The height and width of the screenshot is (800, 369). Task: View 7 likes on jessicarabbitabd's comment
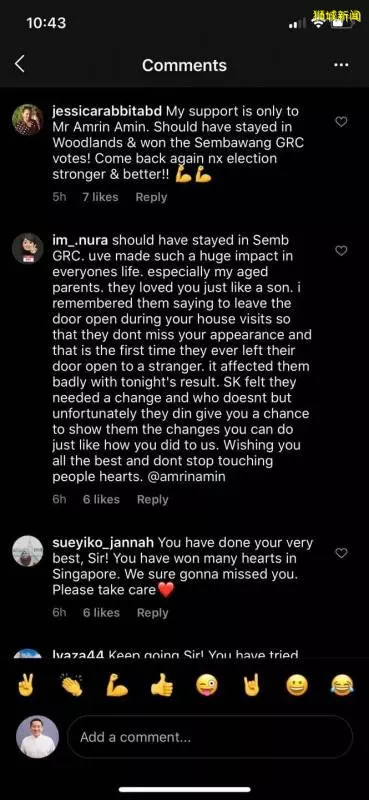[101, 197]
